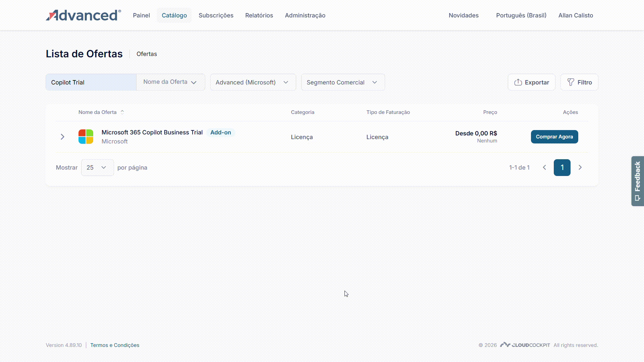Click the Comprar Agora button
Viewport: 644px width, 362px height.
pyautogui.click(x=554, y=137)
